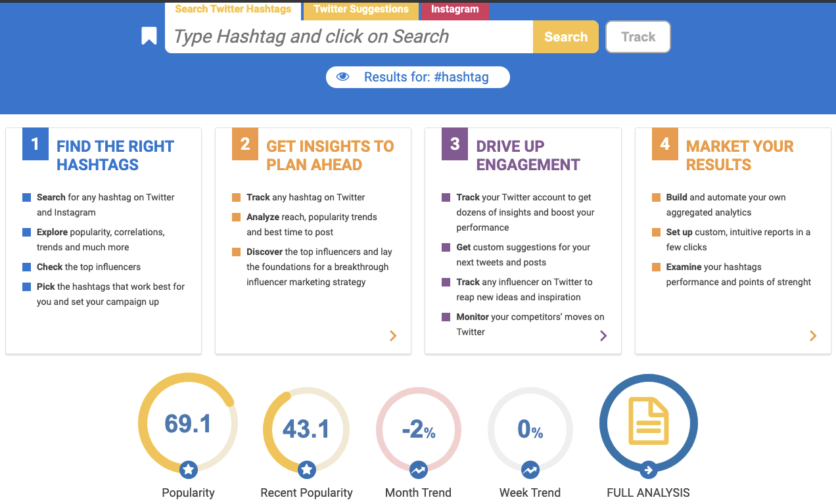Screen dimensions: 836x504
Task: Click the Track button
Action: 638,37
